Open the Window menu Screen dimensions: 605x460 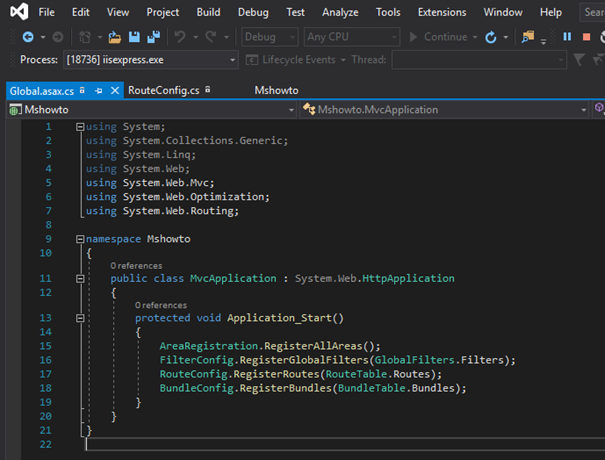[x=503, y=12]
